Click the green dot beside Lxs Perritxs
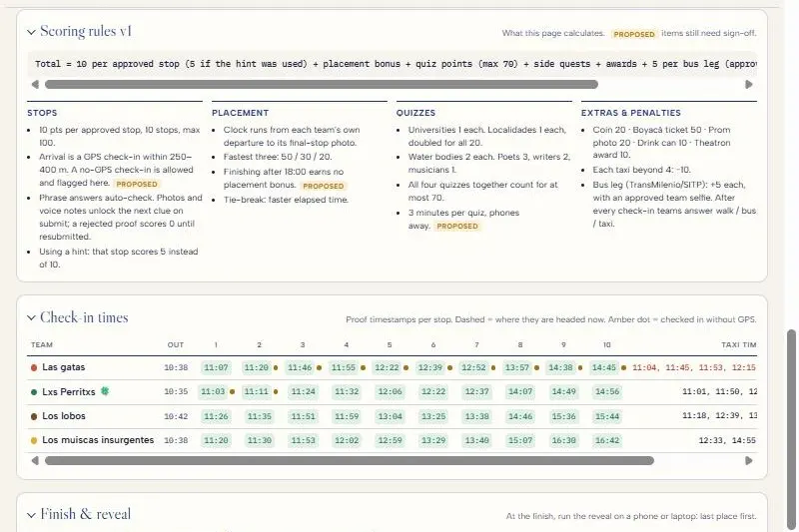The width and height of the screenshot is (799, 532). (34, 392)
